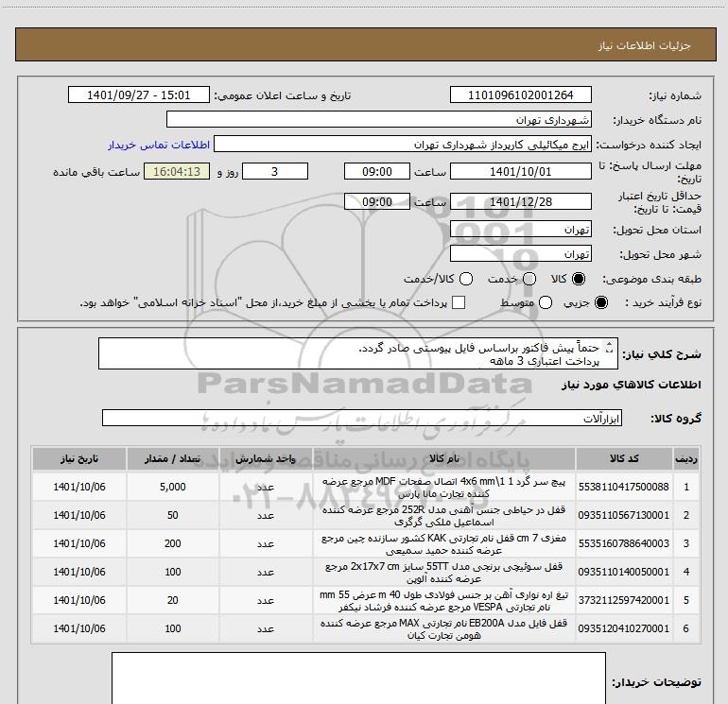728x704 pixels.
Task: Click the general need description text area
Action: tap(358, 353)
